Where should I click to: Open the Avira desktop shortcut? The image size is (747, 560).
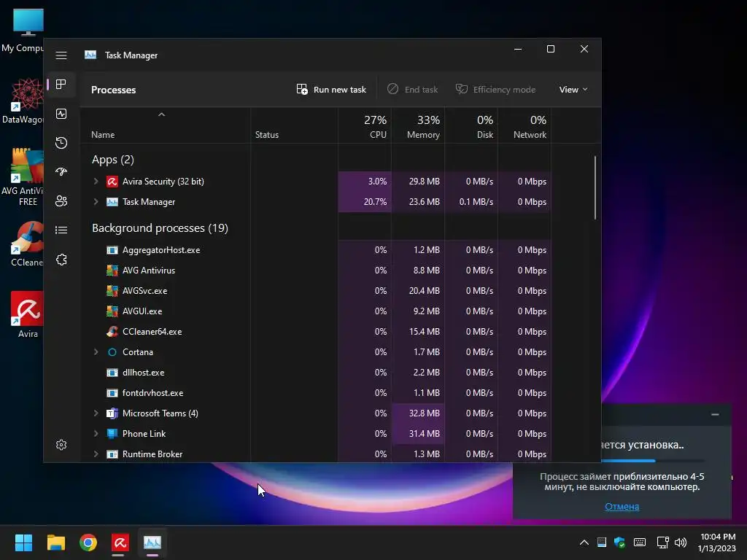[x=27, y=314]
